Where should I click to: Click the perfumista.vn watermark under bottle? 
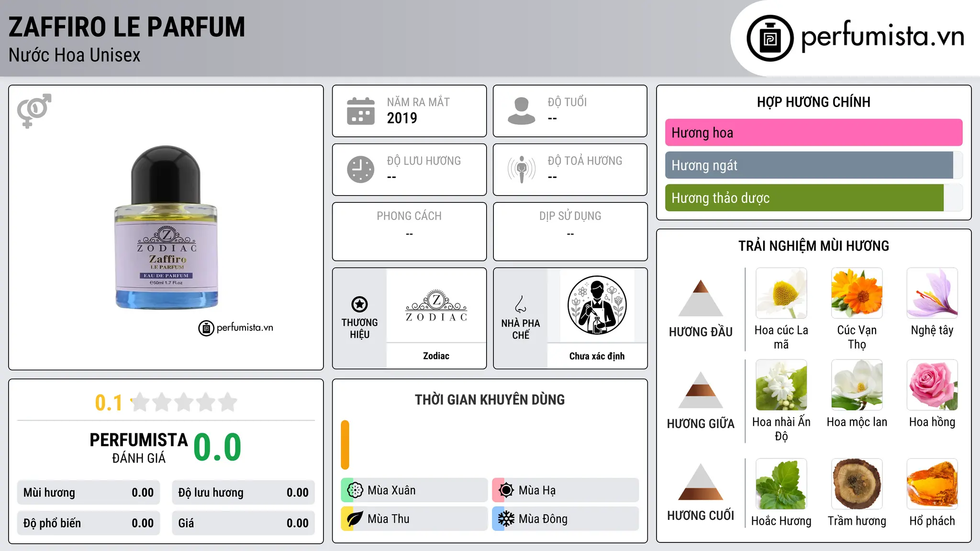click(236, 328)
